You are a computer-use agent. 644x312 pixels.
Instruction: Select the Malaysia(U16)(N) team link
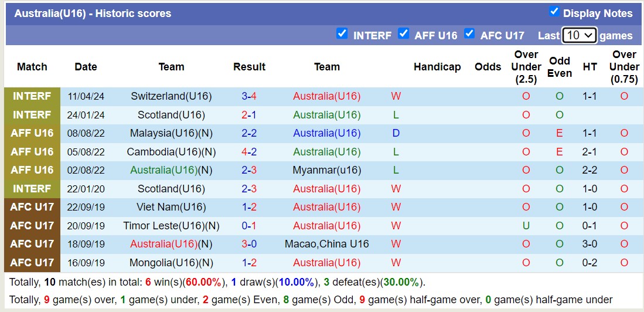[x=171, y=133]
